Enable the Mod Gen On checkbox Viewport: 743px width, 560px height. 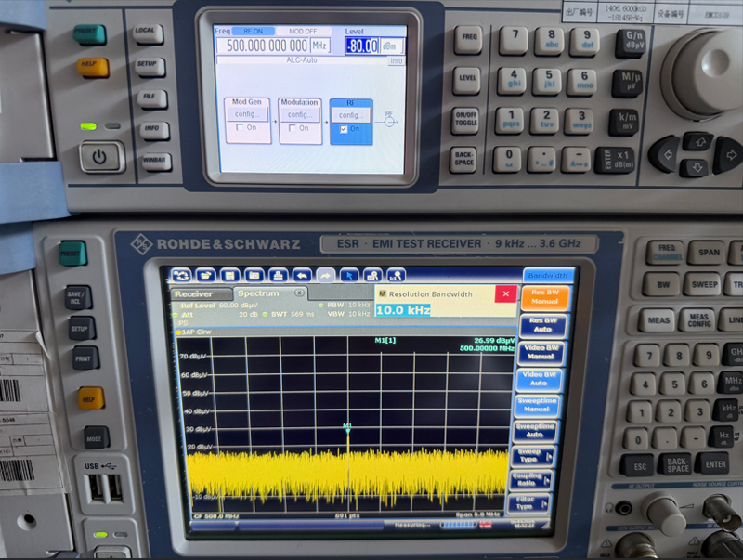tap(240, 127)
